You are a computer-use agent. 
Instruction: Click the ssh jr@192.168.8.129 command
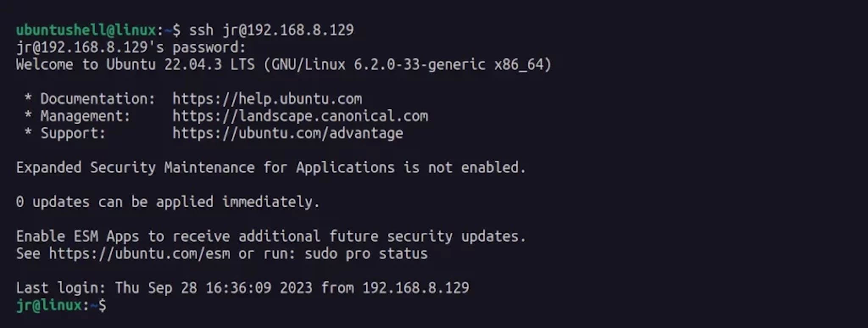coord(271,30)
